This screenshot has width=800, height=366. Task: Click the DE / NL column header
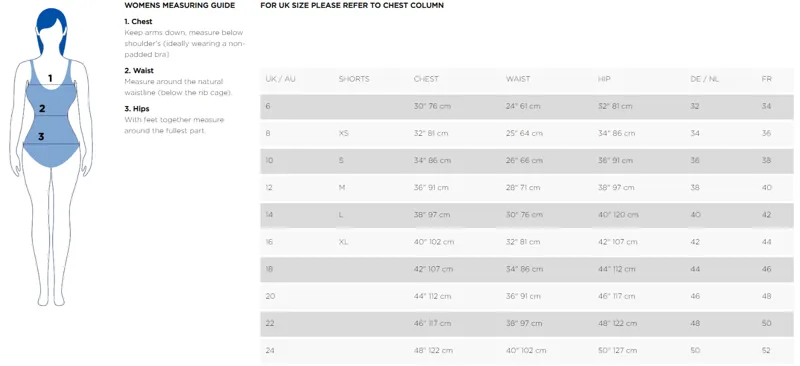(705, 79)
